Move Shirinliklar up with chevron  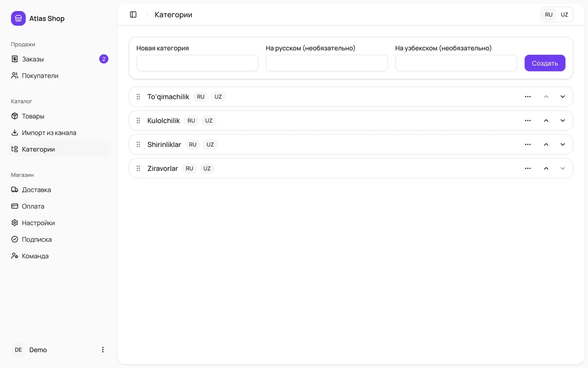(x=546, y=145)
